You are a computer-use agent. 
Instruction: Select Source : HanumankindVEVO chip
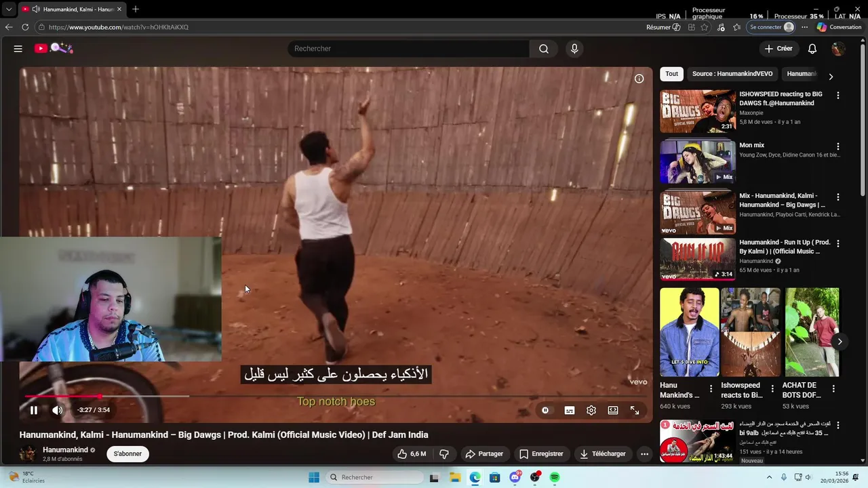pos(732,74)
